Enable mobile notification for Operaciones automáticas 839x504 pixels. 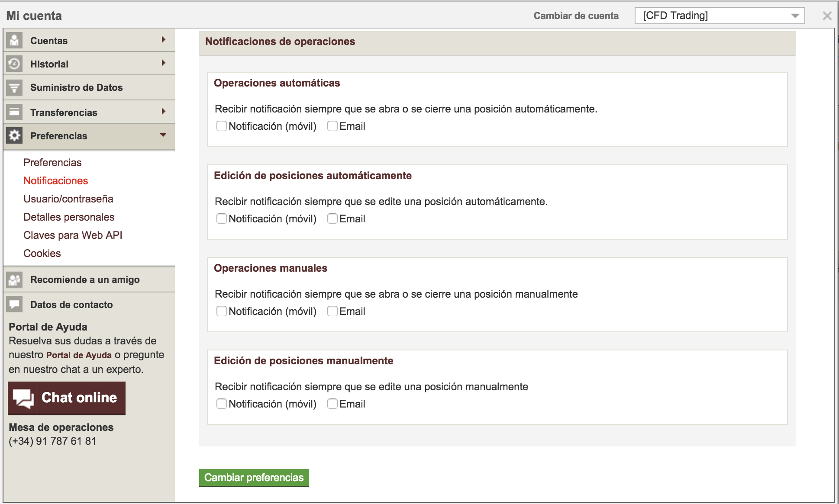[x=221, y=126]
